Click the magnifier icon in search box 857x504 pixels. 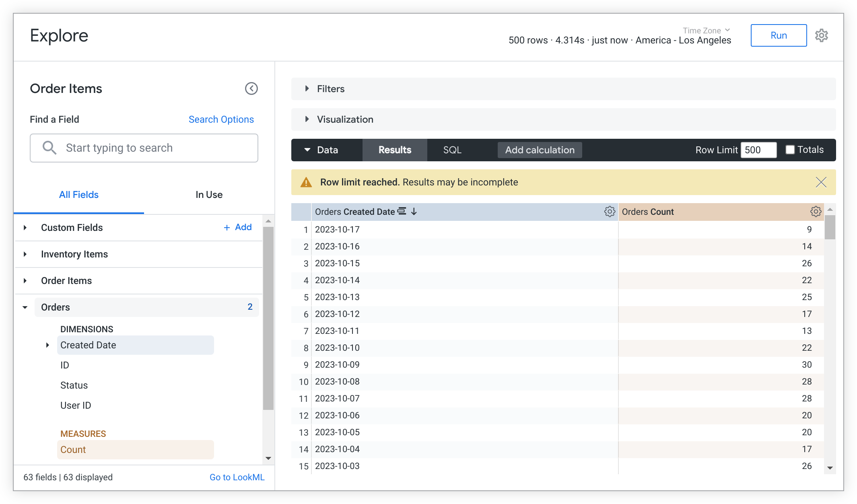(49, 148)
